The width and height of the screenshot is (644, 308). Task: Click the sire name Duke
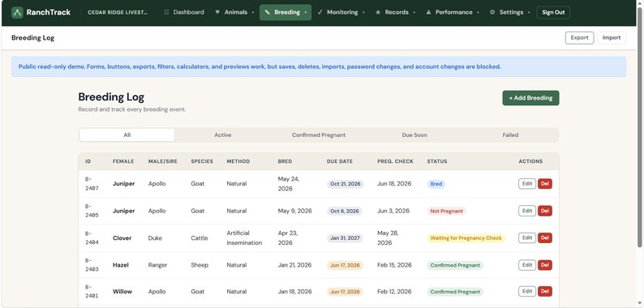point(155,238)
